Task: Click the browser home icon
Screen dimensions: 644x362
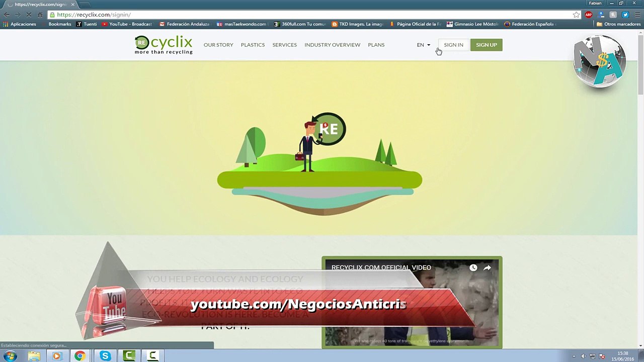Action: click(x=40, y=15)
